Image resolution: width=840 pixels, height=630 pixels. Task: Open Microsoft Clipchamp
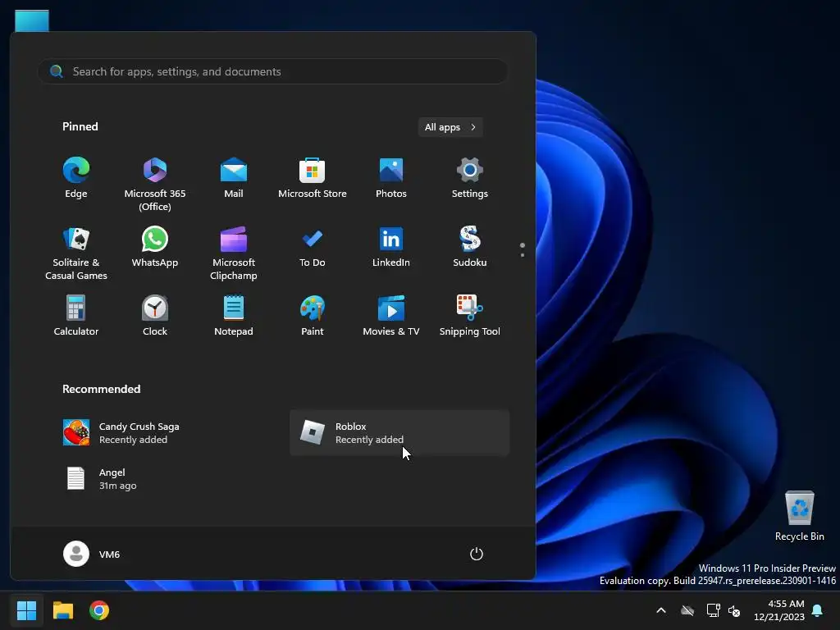coord(234,253)
